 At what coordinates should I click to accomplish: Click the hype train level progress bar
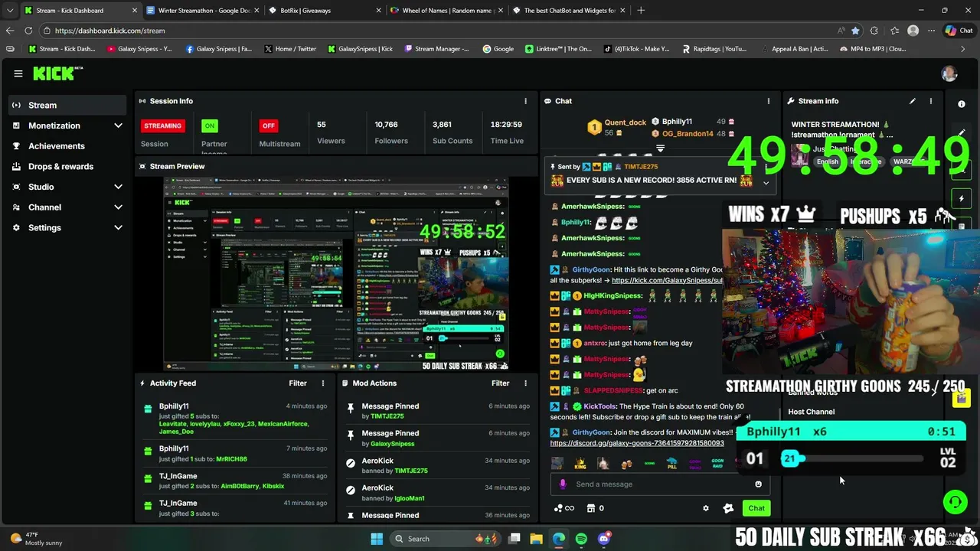[851, 459]
